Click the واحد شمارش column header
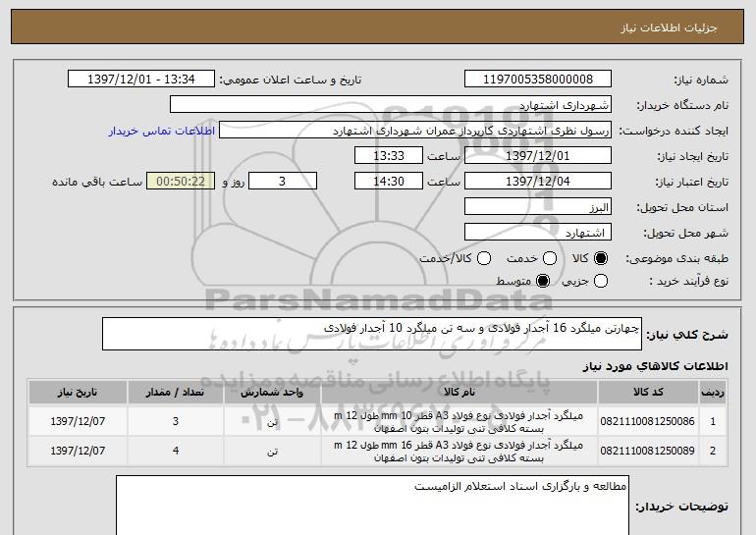 [x=272, y=393]
